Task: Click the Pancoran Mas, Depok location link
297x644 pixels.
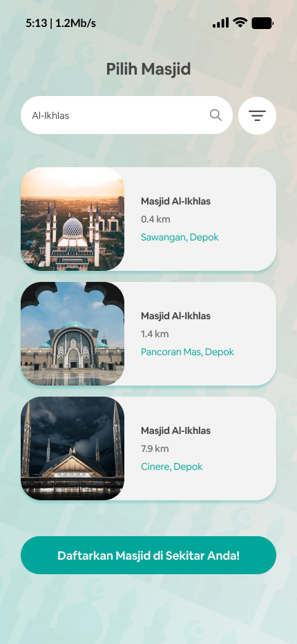Action: tap(187, 352)
